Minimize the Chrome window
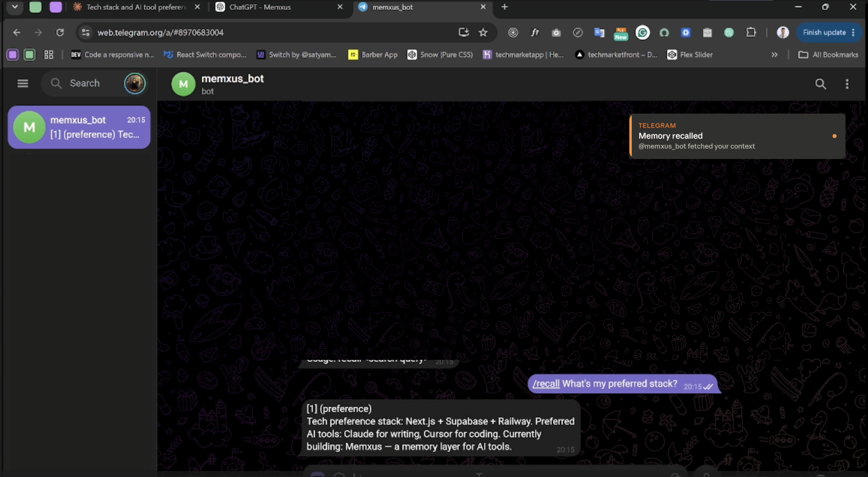868x477 pixels. click(x=798, y=7)
